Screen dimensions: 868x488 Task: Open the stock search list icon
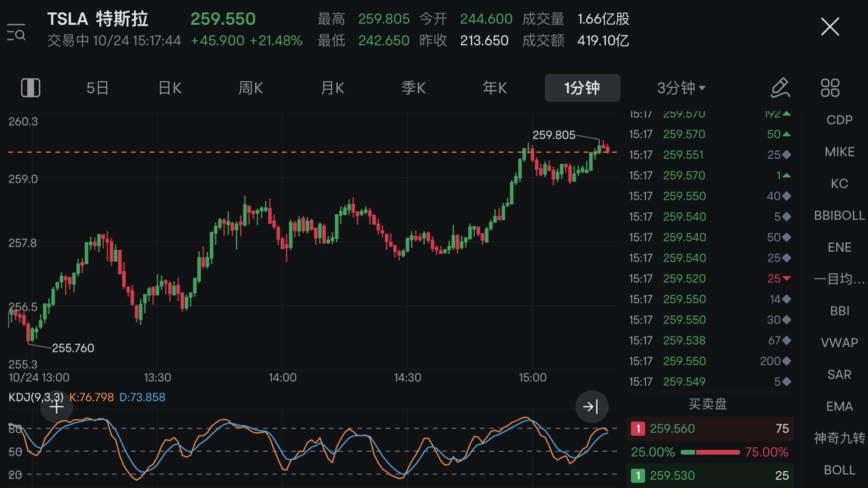click(16, 32)
